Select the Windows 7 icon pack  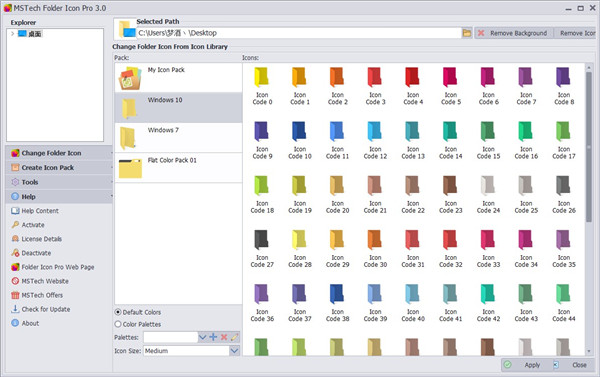pos(178,138)
